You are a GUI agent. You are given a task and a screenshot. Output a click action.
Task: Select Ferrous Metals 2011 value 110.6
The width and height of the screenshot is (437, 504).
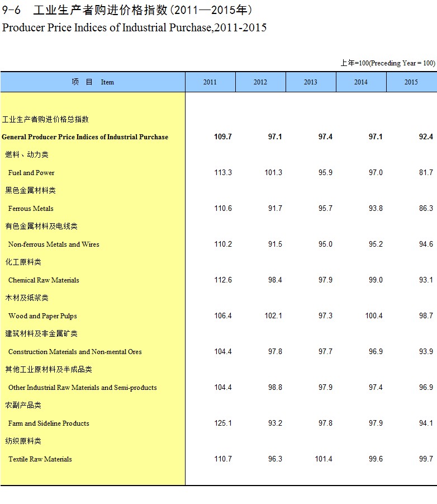(x=223, y=208)
